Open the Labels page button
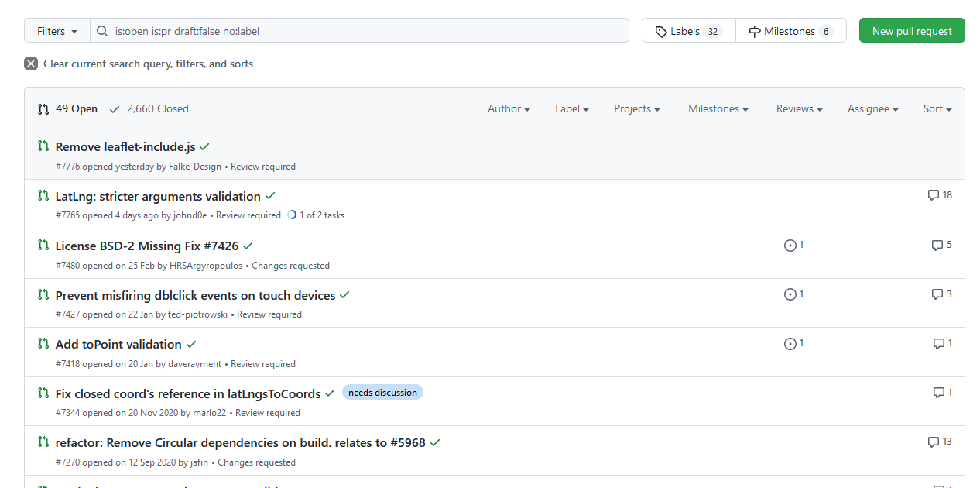Viewport: 980px width, 488px height. (688, 31)
